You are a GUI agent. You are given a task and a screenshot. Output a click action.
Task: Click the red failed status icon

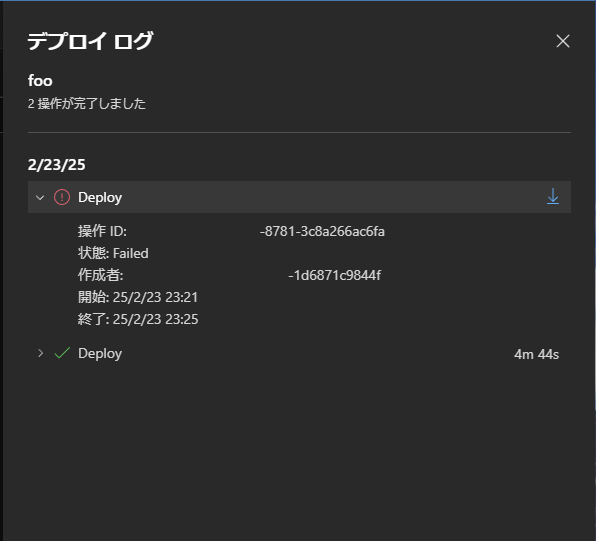[62, 197]
